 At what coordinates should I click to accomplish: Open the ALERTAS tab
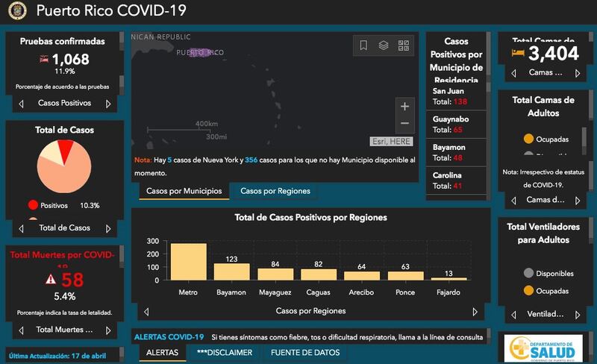(162, 353)
